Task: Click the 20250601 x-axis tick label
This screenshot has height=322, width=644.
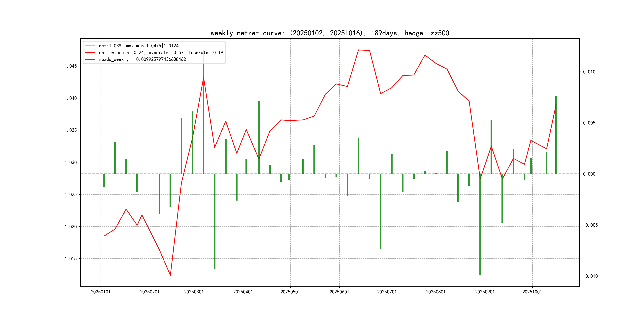Action: [x=339, y=292]
